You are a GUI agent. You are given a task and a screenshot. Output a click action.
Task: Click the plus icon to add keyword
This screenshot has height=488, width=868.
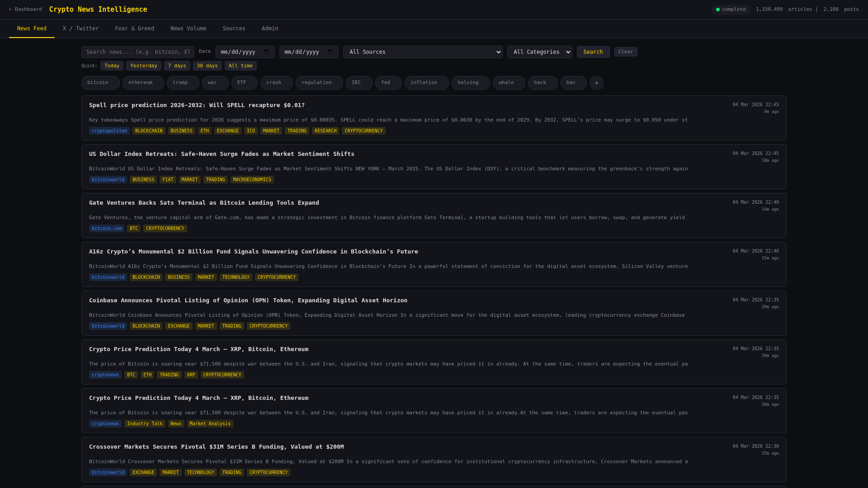tap(596, 83)
